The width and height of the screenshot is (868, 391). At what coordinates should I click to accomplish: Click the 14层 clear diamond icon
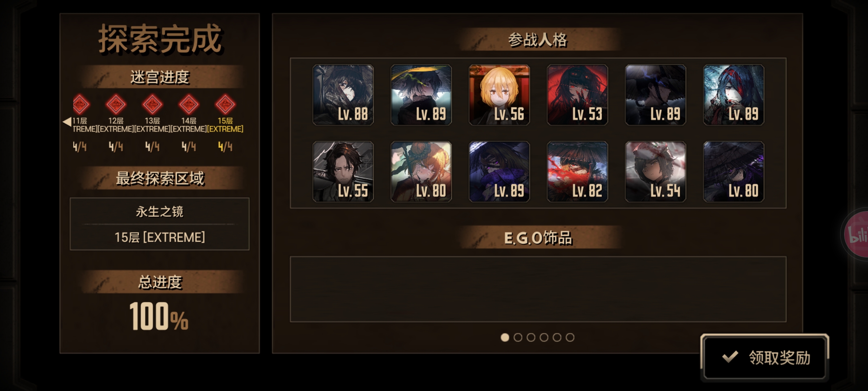(x=189, y=104)
